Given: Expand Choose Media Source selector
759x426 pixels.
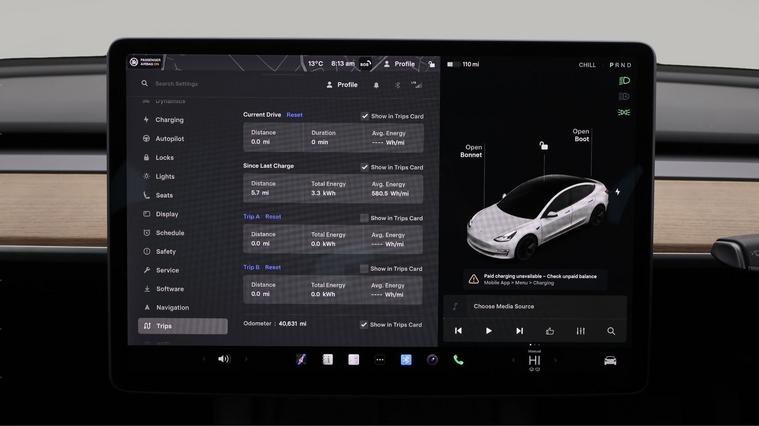Looking at the screenshot, I should 503,307.
